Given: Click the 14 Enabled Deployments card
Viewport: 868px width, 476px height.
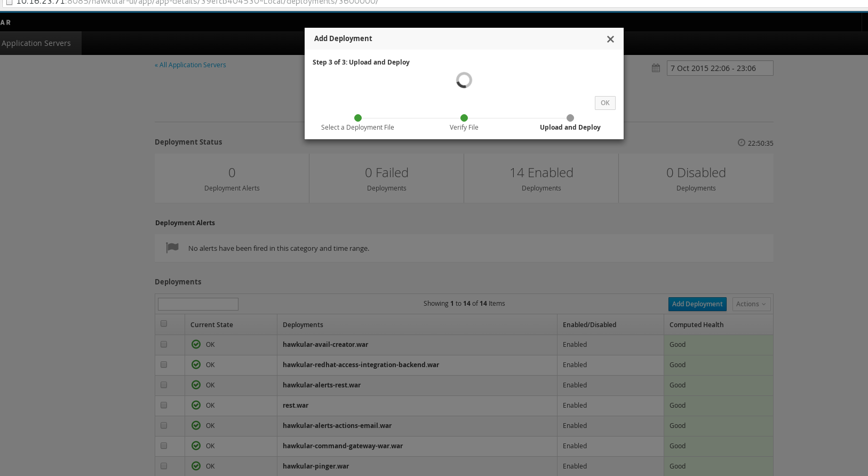Looking at the screenshot, I should [541, 179].
